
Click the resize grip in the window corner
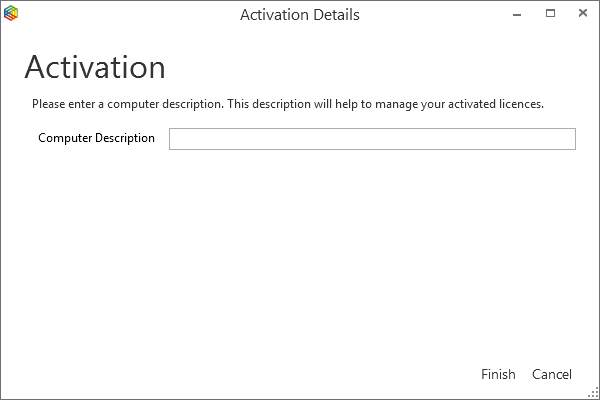[x=593, y=393]
